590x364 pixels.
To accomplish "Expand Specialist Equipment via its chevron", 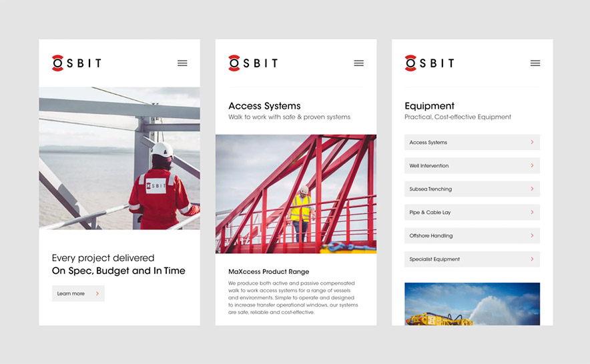I will pyautogui.click(x=532, y=259).
